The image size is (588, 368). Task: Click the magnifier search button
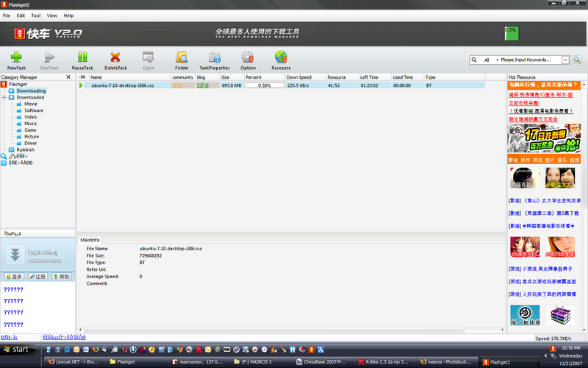pyautogui.click(x=576, y=60)
